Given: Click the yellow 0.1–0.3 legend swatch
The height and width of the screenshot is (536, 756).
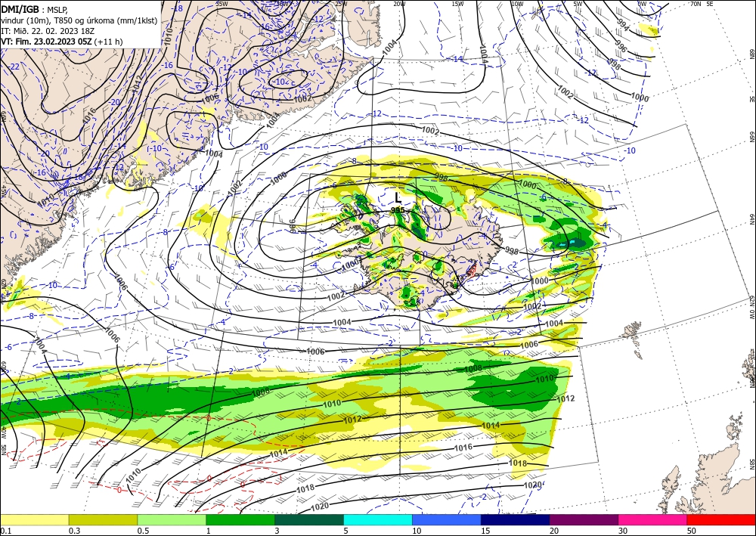Looking at the screenshot, I should 34,519.
